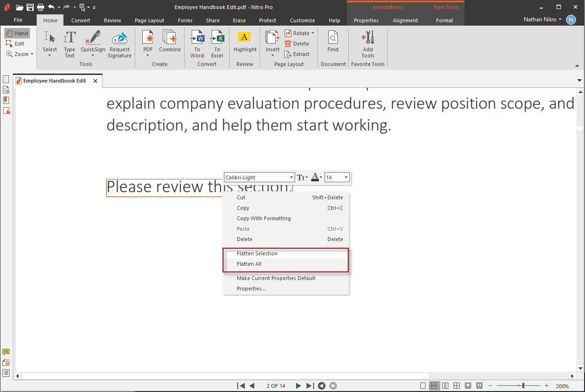
Task: Click the Combine files icon
Action: coord(169,38)
